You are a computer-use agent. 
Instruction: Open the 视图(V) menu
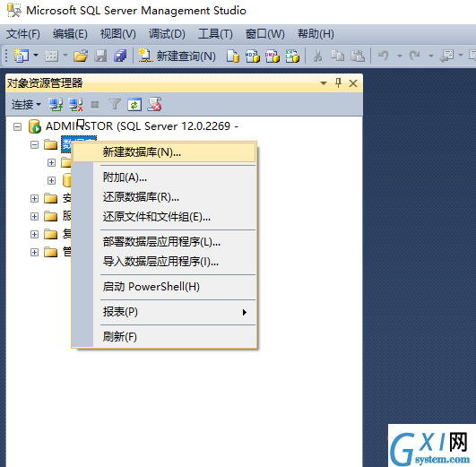click(118, 34)
